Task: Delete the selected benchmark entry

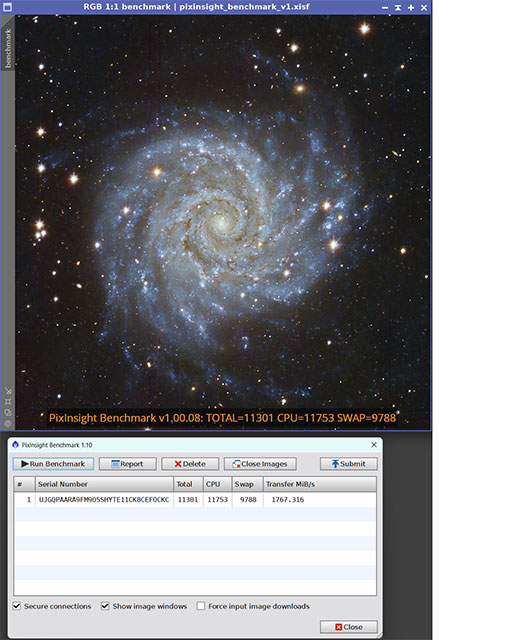Action: 190,464
